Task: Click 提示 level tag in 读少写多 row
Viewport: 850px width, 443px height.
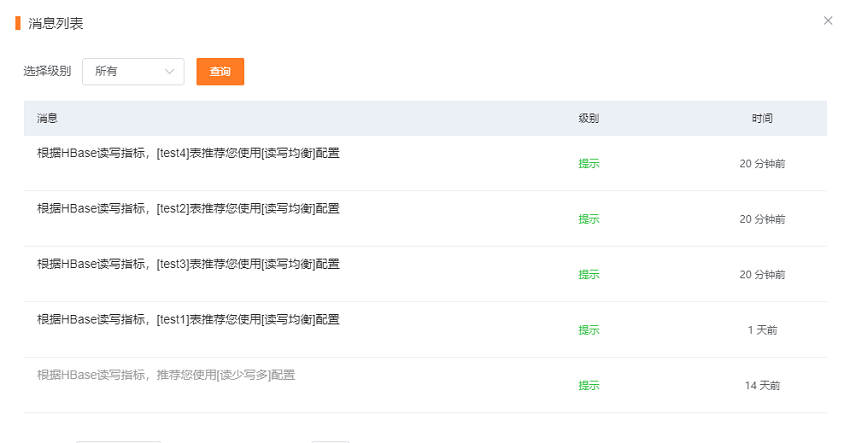Action: click(589, 385)
